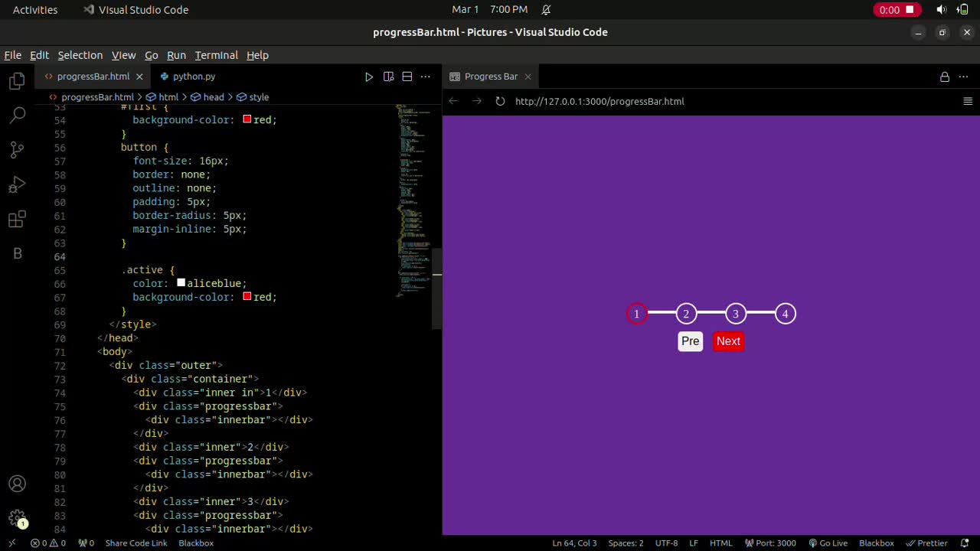Toggle the preview lock icon
The height and width of the screenshot is (551, 980).
coord(945,77)
